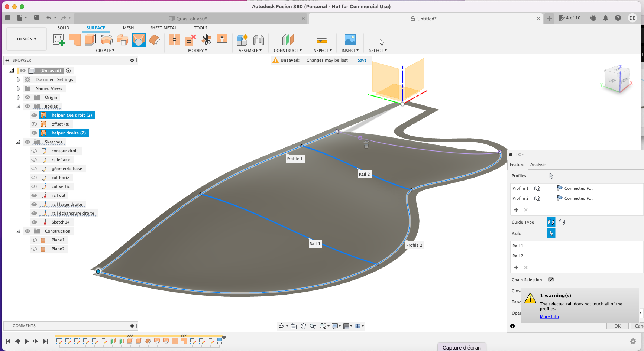644x351 pixels.
Task: Open the CREATE dropdown menu
Action: [x=105, y=51]
